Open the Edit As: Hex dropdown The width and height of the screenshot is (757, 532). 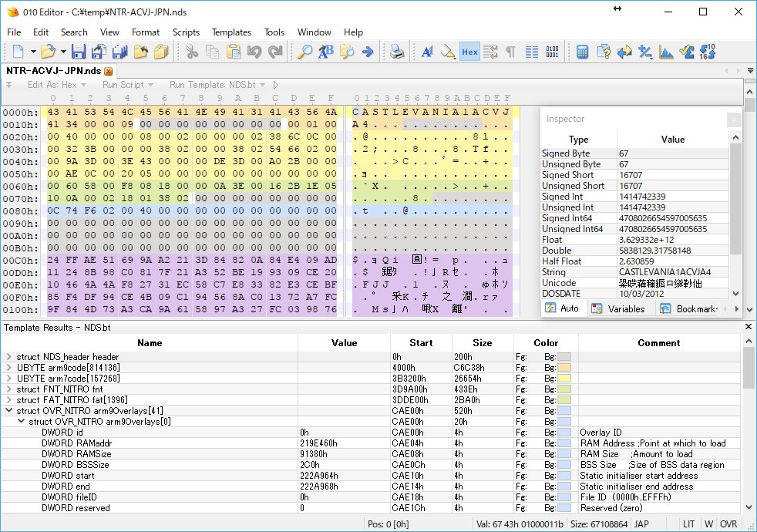57,85
